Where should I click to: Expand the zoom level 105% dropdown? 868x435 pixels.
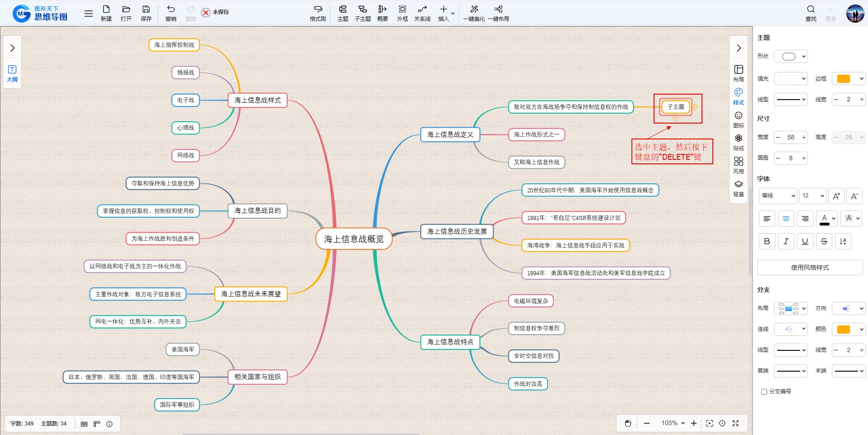pyautogui.click(x=673, y=423)
